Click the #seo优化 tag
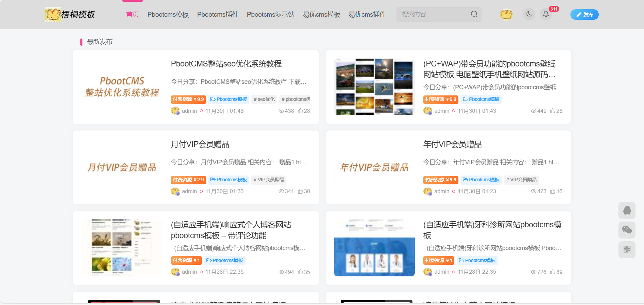Screen dimensions: 644x305 pos(264,99)
